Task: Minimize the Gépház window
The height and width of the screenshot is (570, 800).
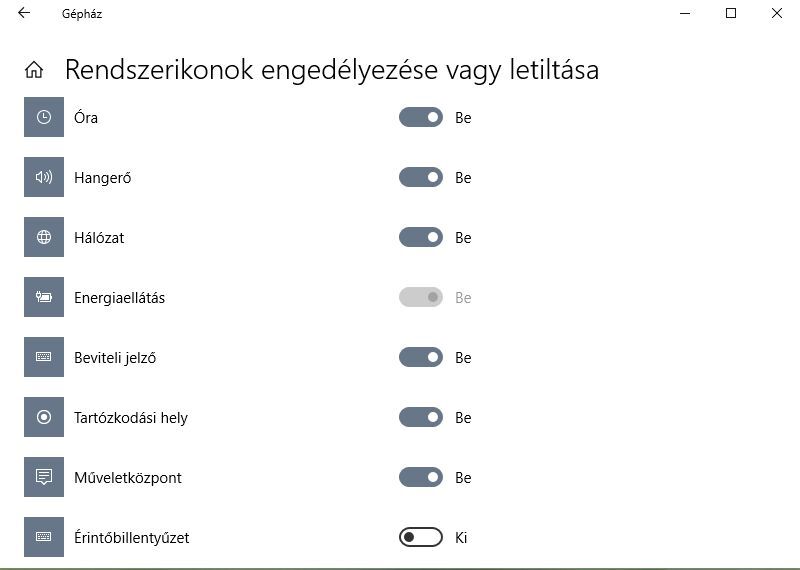Action: tap(685, 14)
